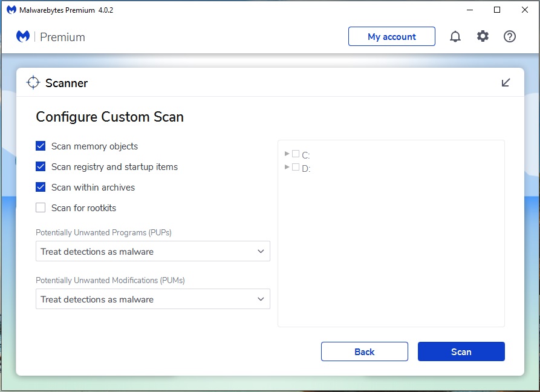The image size is (540, 392).
Task: Close the Malwarebytes window
Action: tap(524, 10)
